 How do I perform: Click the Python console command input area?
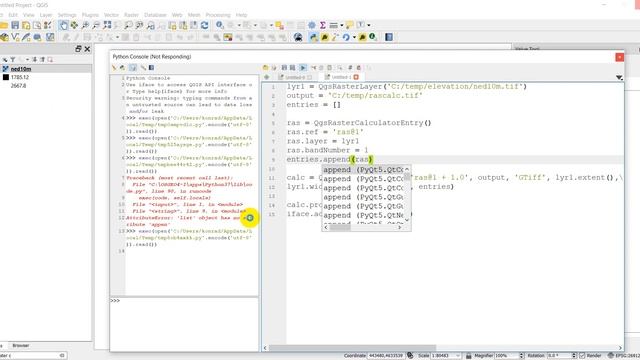pos(184,324)
